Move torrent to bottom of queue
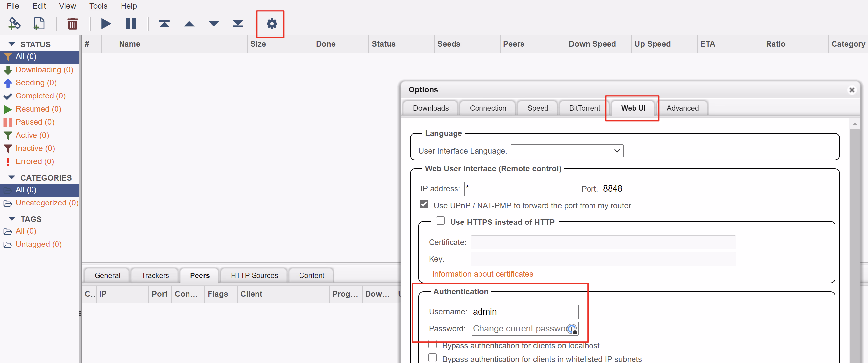The height and width of the screenshot is (363, 868). pos(238,24)
